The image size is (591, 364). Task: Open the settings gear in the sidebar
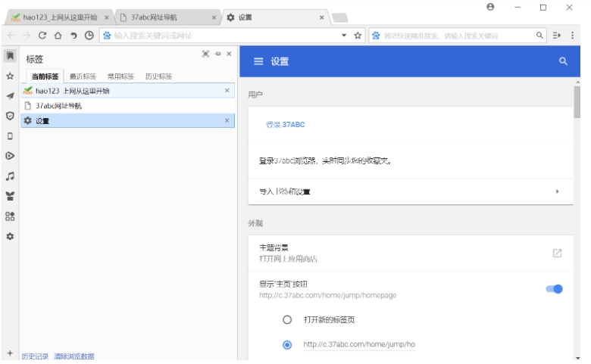pyautogui.click(x=10, y=236)
